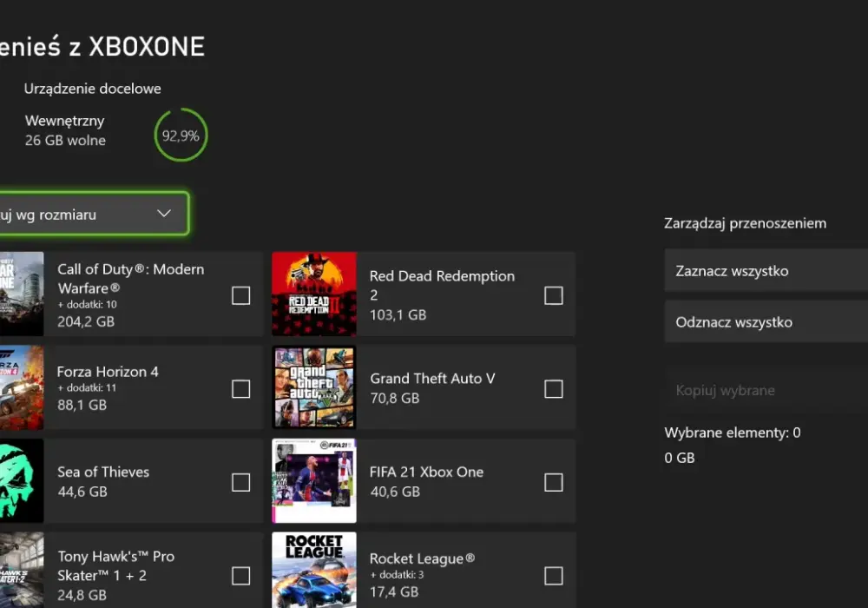Click the Odznacz wszystko button

point(766,321)
